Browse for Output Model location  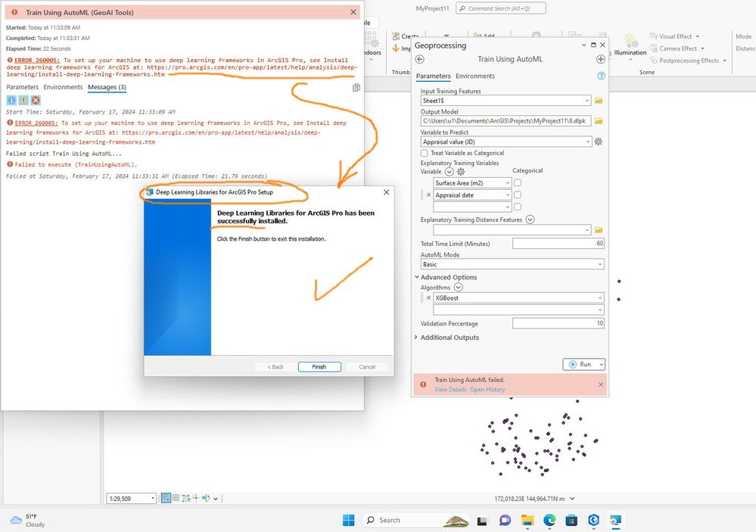pyautogui.click(x=599, y=121)
